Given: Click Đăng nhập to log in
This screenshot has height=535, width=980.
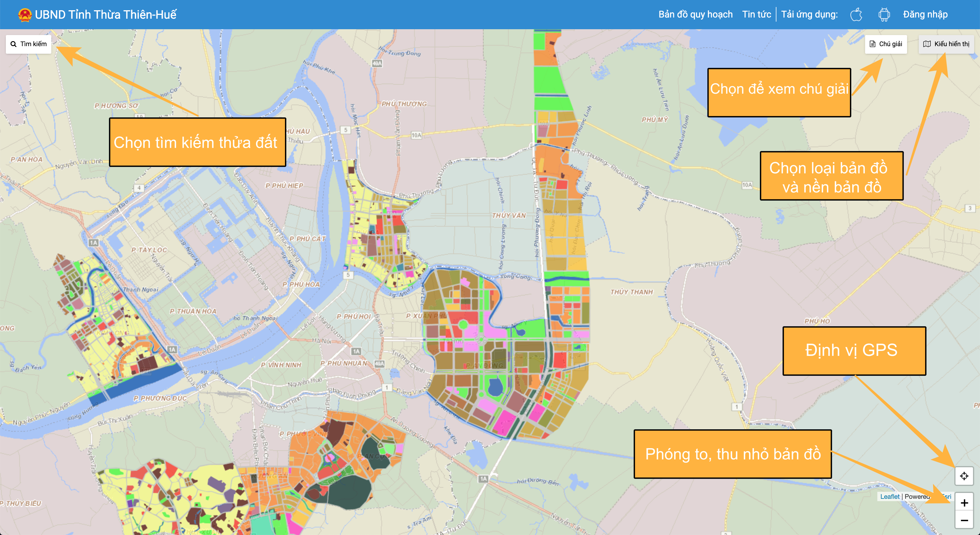Looking at the screenshot, I should pyautogui.click(x=925, y=15).
